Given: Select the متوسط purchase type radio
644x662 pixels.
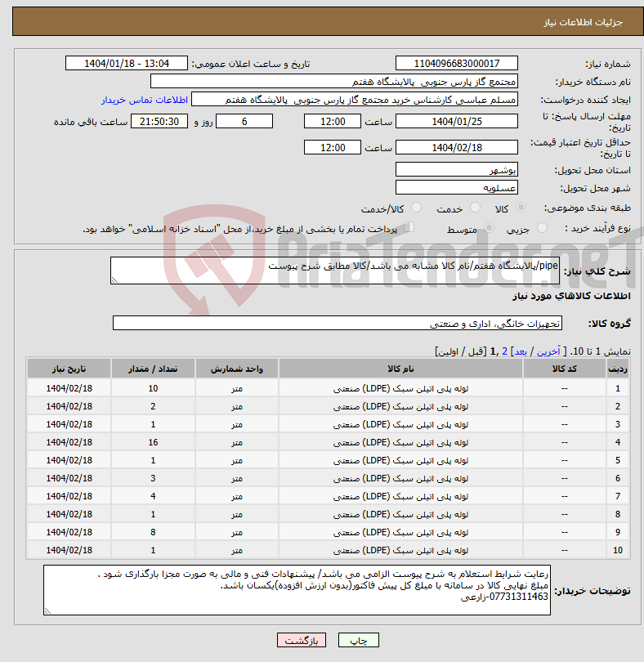Looking at the screenshot, I should click(489, 228).
